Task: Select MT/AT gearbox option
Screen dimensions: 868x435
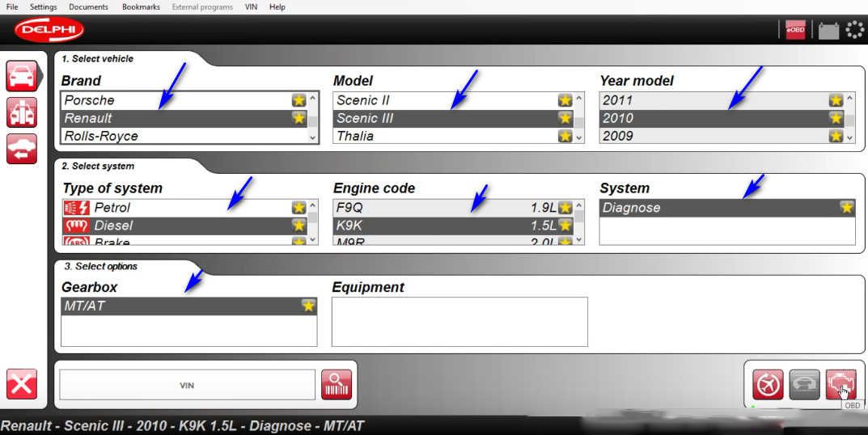Action: click(x=188, y=306)
